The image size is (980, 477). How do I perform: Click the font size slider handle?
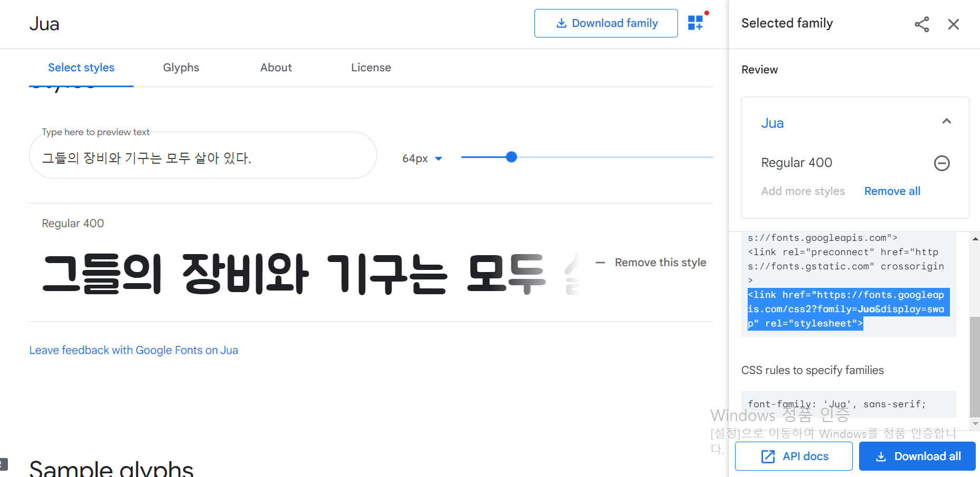(x=511, y=157)
